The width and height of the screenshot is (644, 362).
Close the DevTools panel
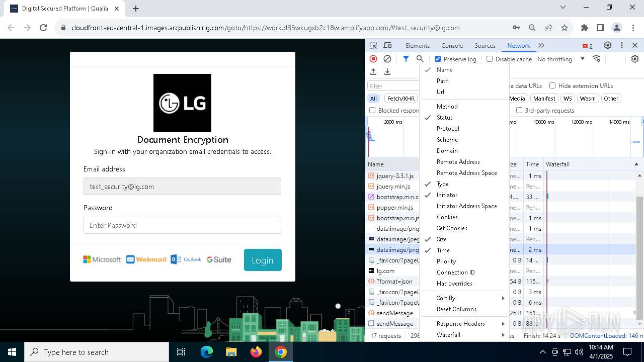tap(635, 45)
